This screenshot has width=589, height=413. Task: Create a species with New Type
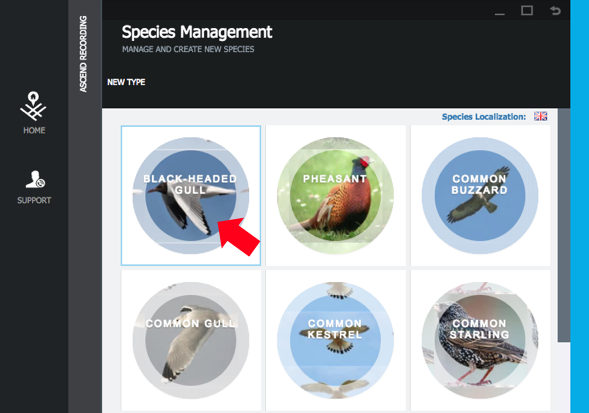126,82
